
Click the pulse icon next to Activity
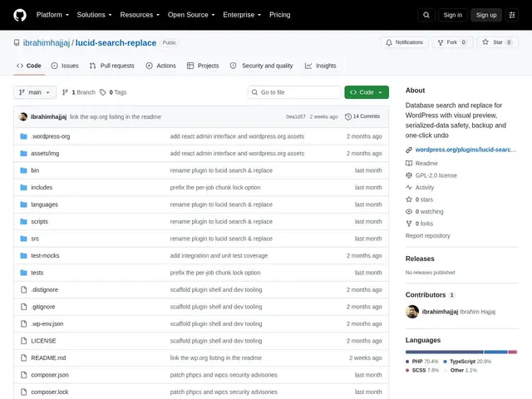pyautogui.click(x=409, y=187)
